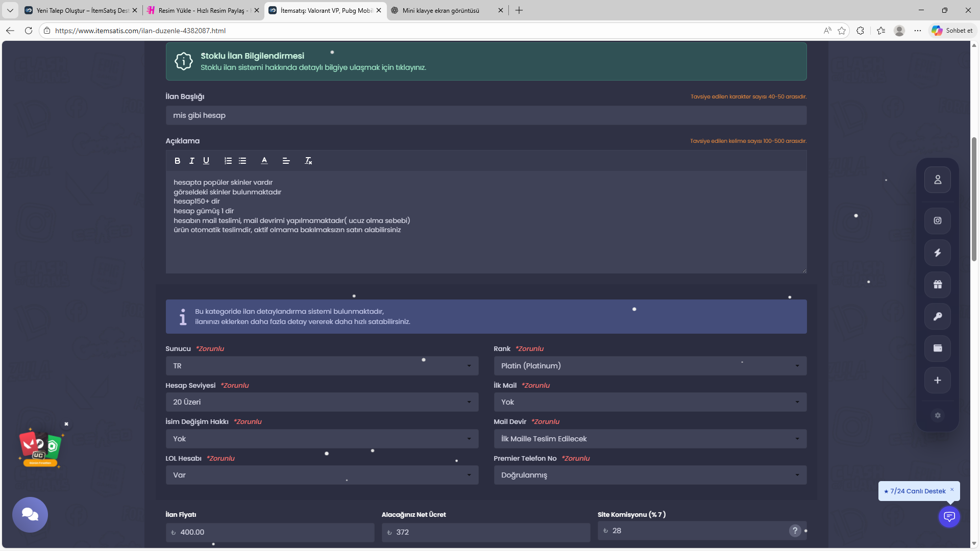
Task: Insert bulleted list in description editor
Action: coord(242,161)
